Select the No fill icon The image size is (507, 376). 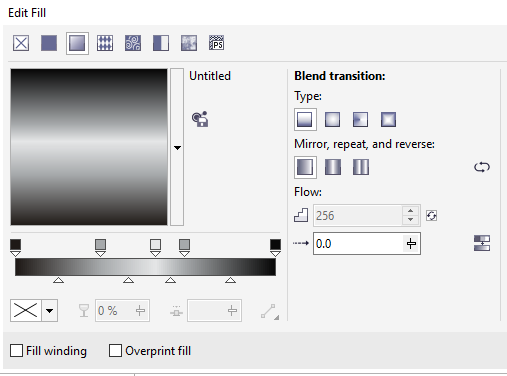21,43
